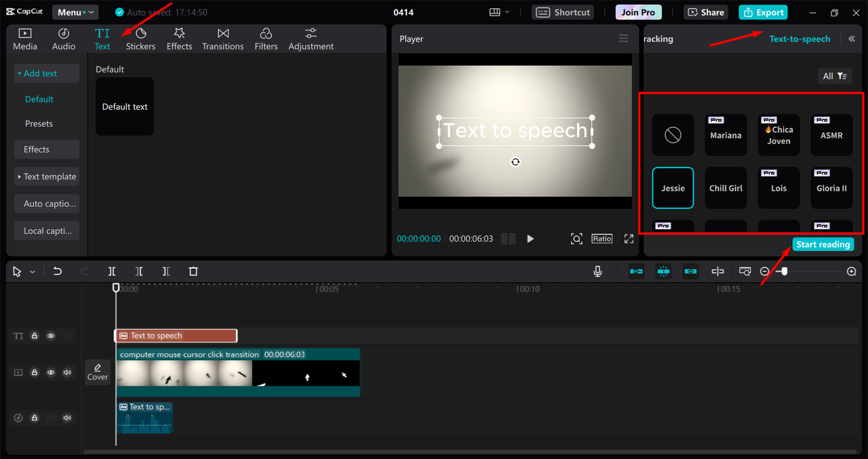868x459 pixels.
Task: Click the zoom in timeline plus icon
Action: (852, 271)
